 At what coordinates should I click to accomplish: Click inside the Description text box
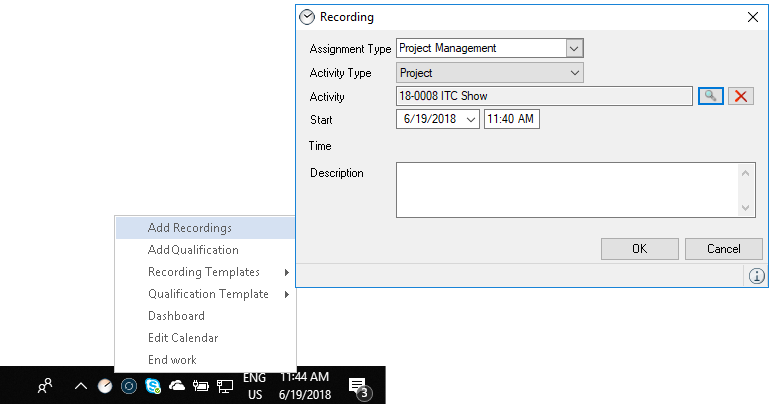click(566, 190)
